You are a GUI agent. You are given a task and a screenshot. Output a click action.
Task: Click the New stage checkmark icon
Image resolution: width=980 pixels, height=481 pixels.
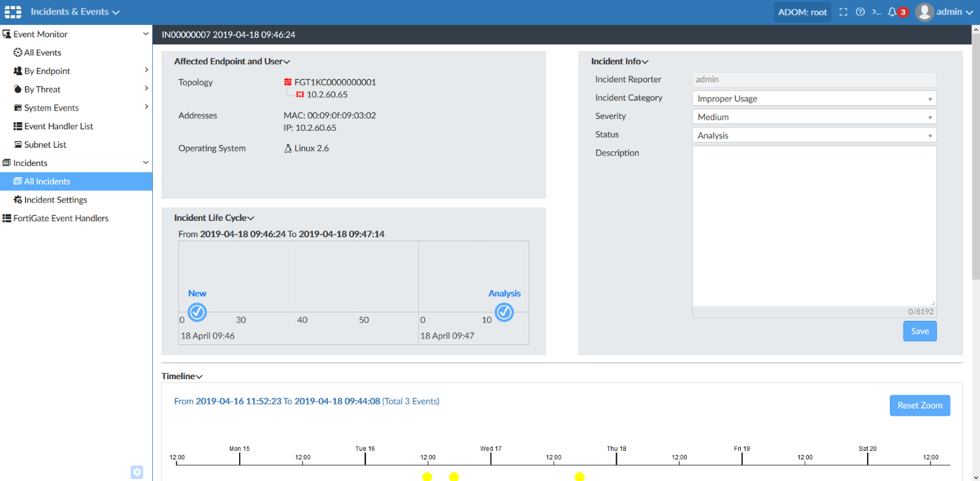point(197,312)
